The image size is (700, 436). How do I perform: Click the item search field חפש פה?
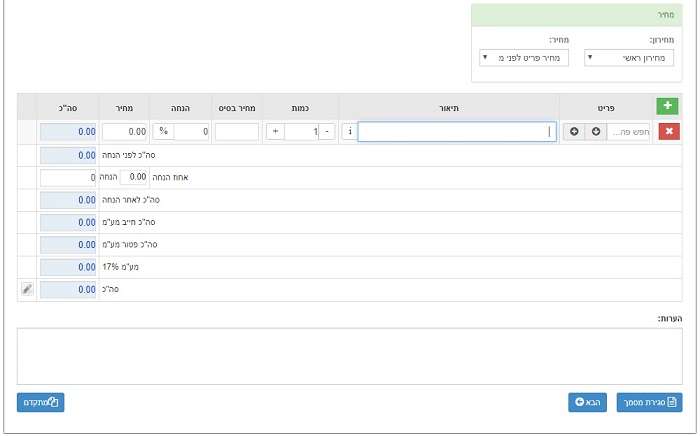pos(629,132)
